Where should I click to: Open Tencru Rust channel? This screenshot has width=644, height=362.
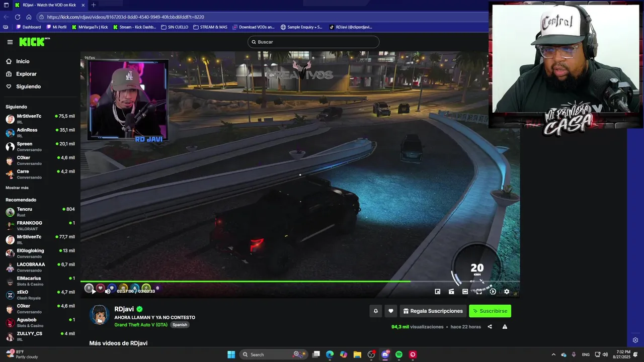tap(40, 212)
